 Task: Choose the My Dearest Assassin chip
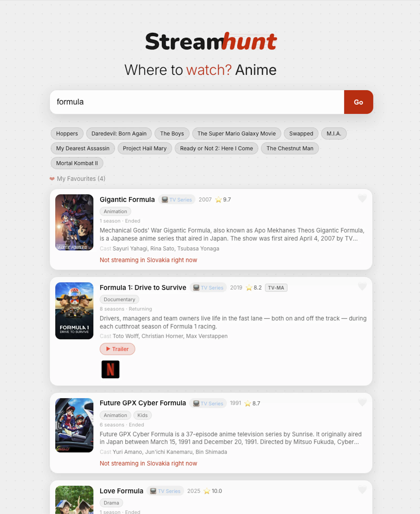[x=83, y=148]
